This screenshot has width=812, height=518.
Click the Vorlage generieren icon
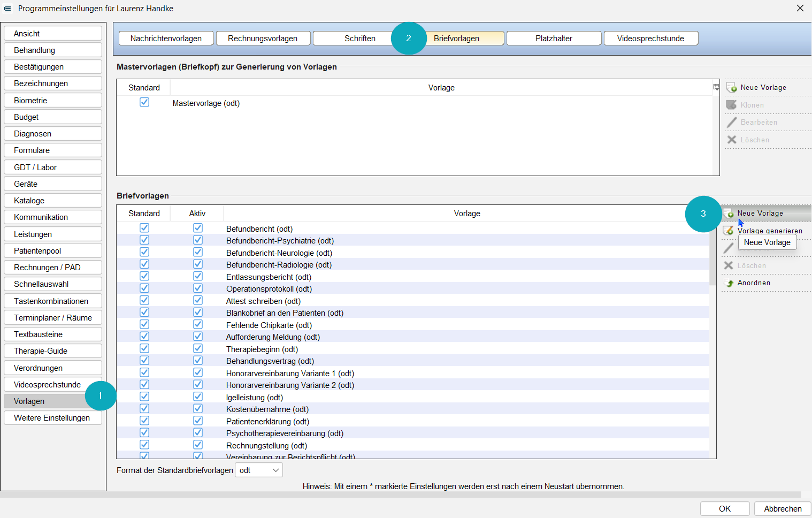click(x=729, y=231)
